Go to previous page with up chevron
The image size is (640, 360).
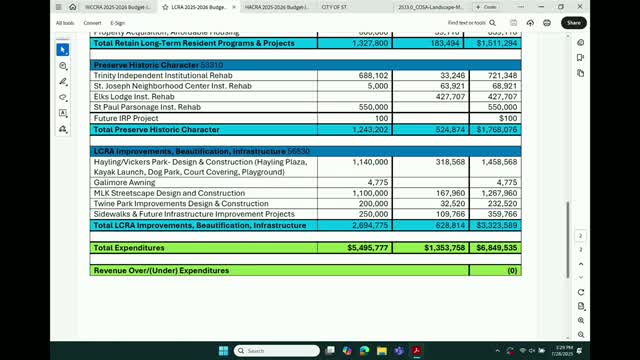[581, 264]
